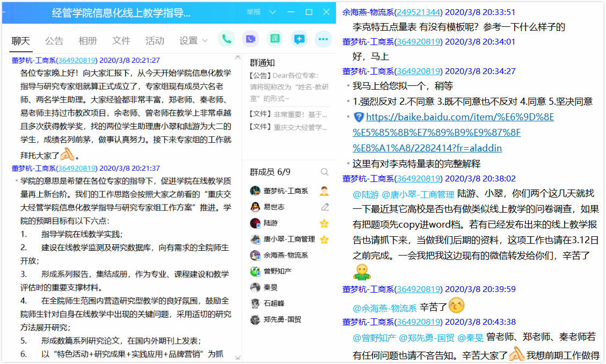Start a group video call
The image size is (606, 364).
pos(251,39)
